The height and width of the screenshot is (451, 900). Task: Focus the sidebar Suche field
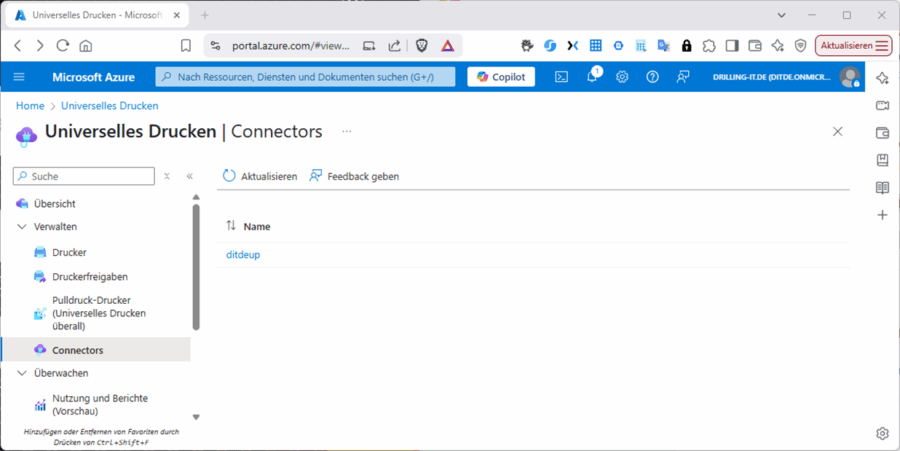click(84, 176)
